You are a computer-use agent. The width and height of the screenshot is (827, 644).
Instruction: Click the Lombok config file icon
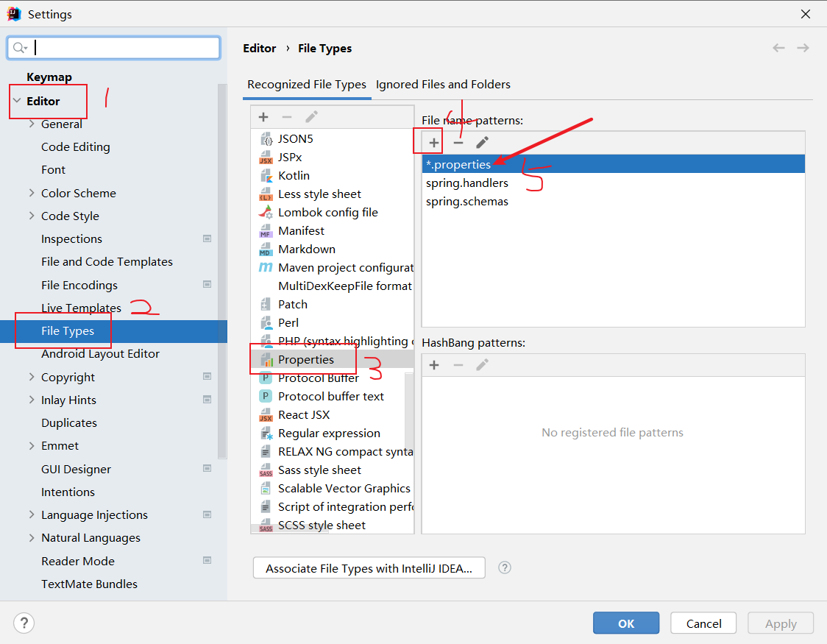point(266,213)
